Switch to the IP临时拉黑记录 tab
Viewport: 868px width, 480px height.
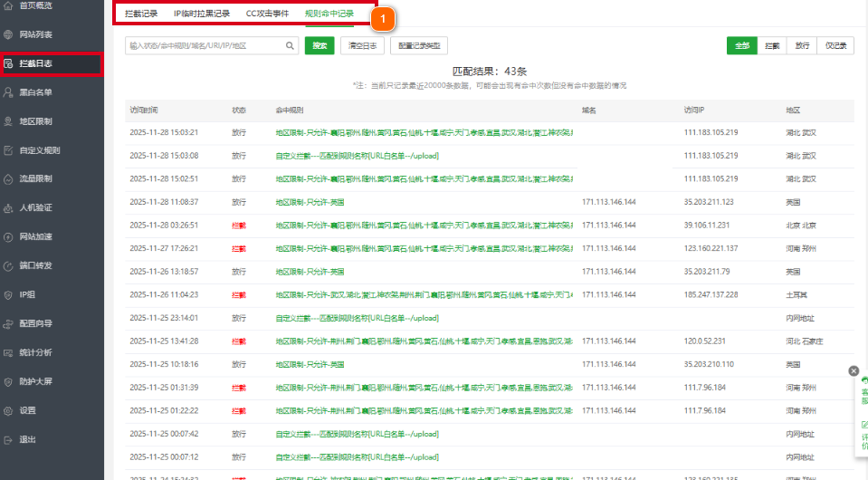click(x=202, y=14)
